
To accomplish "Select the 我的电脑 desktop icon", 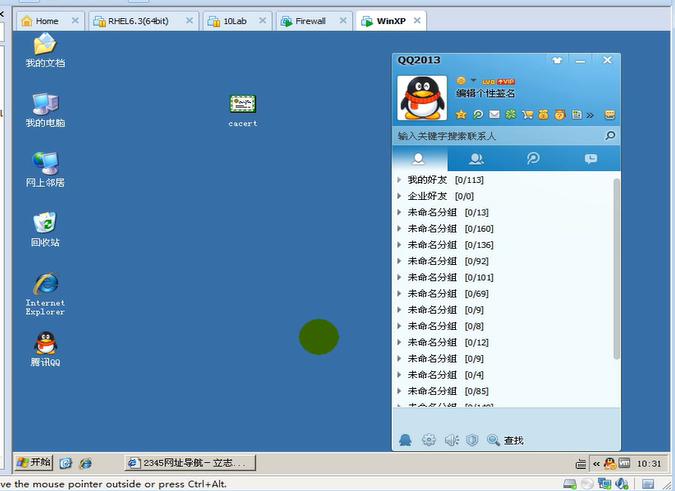I will pyautogui.click(x=45, y=111).
